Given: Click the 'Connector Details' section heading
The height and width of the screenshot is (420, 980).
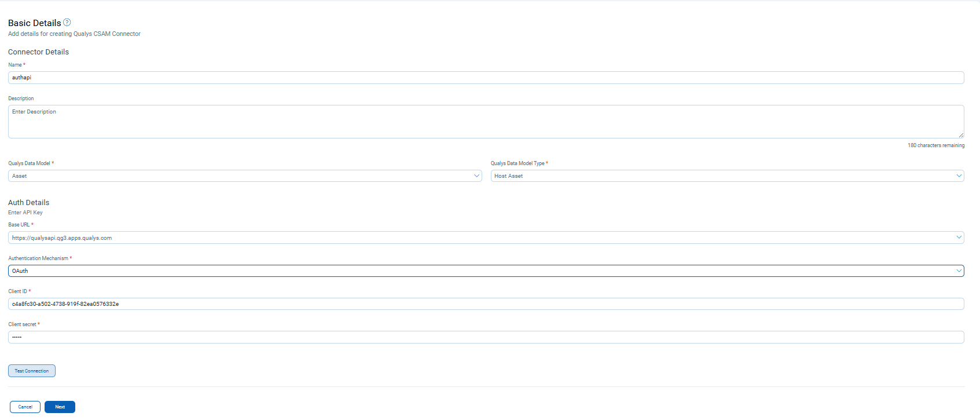Looking at the screenshot, I should (x=38, y=52).
